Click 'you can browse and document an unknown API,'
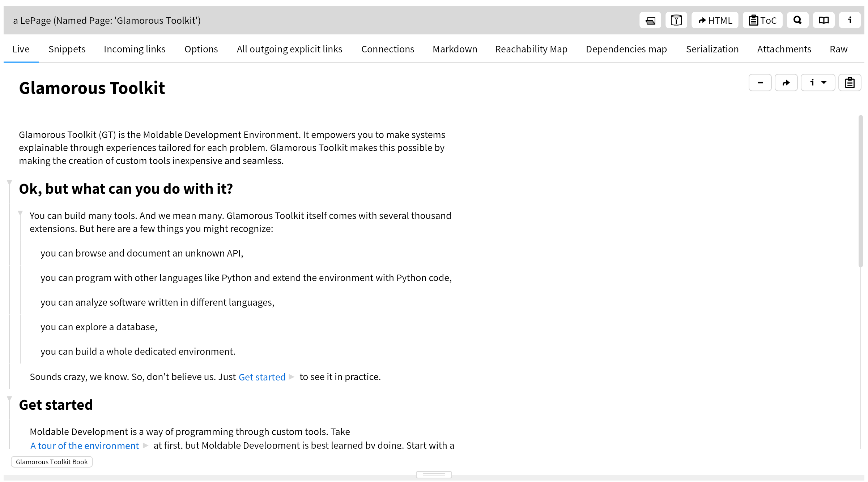The image size is (868, 482). tap(142, 253)
